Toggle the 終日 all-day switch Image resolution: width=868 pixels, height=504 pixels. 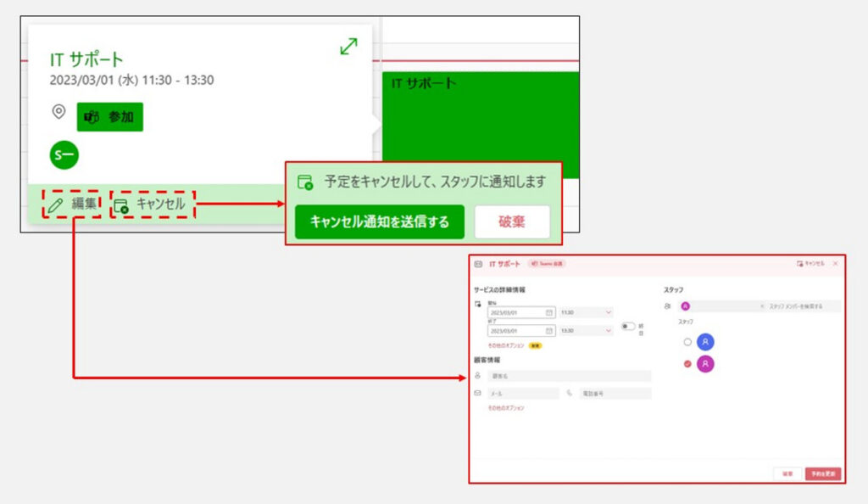click(628, 326)
